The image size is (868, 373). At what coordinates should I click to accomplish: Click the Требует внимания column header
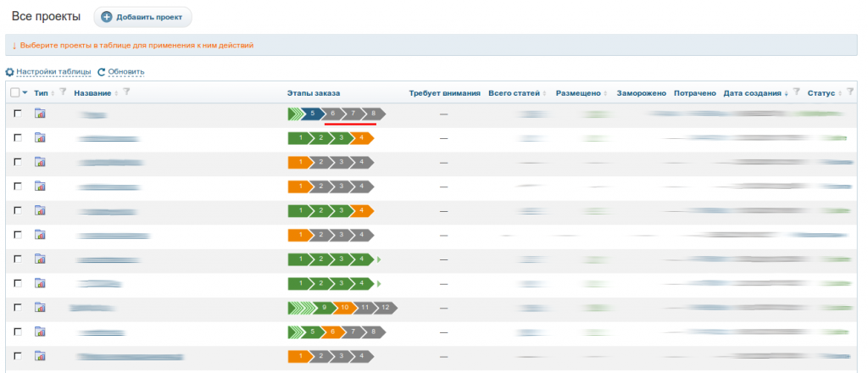tap(444, 93)
